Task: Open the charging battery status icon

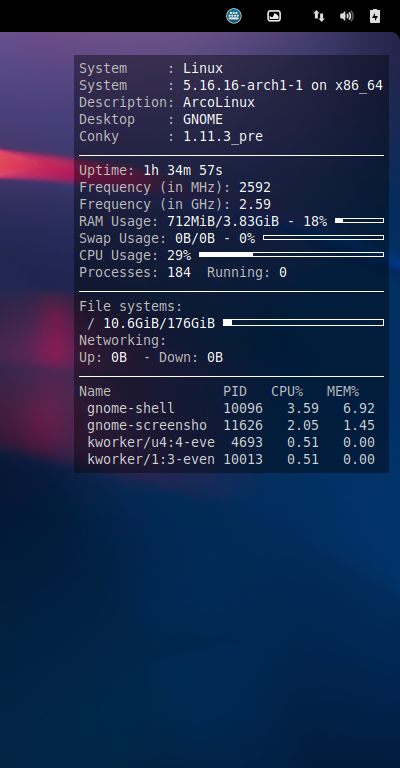Action: 375,16
